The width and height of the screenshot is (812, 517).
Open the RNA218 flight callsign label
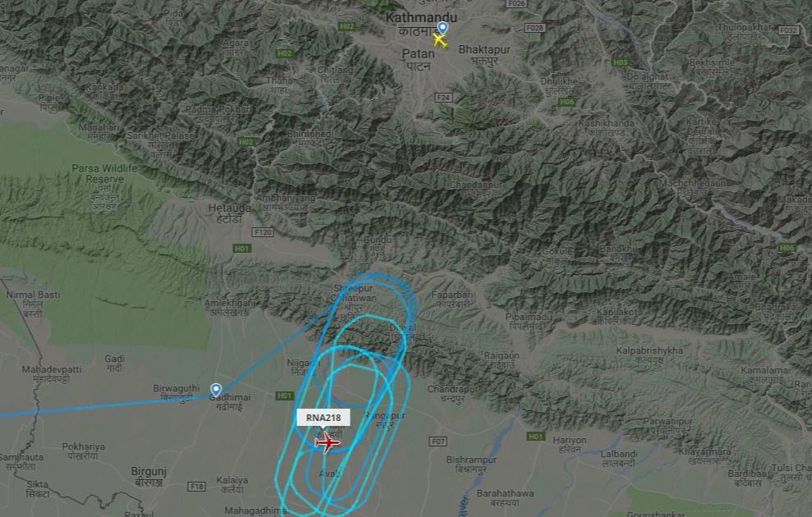[323, 418]
